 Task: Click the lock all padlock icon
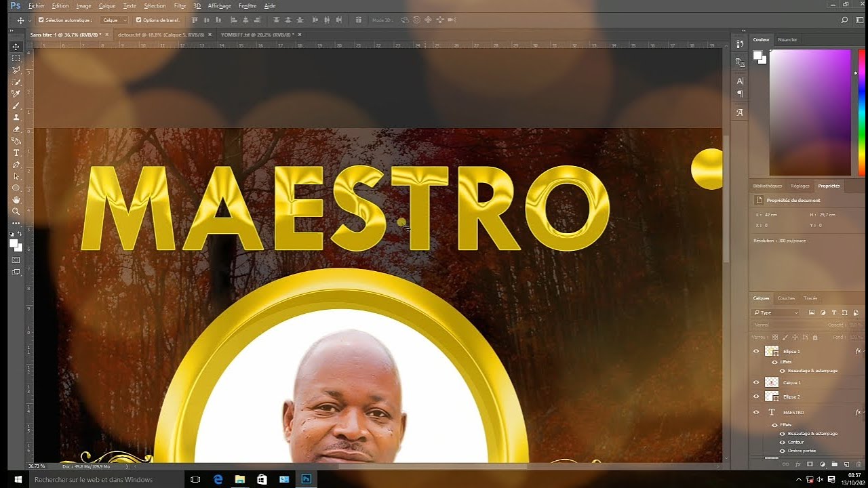[x=815, y=337]
